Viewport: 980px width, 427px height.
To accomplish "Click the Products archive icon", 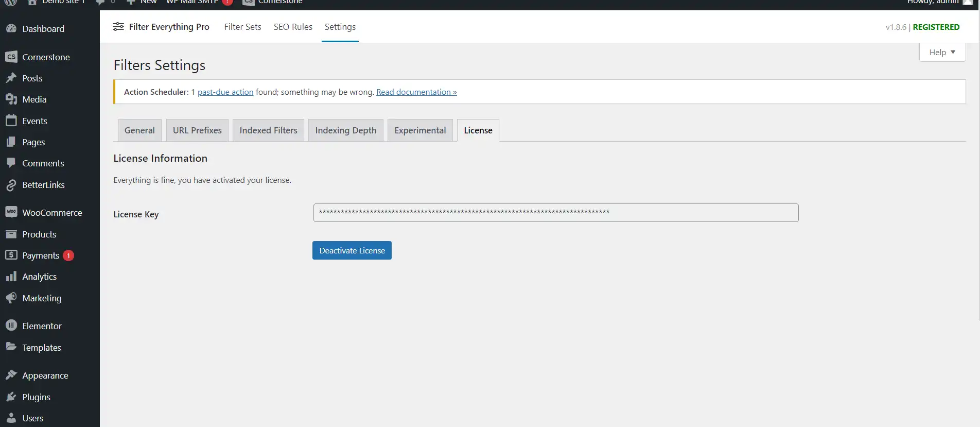I will click(11, 234).
